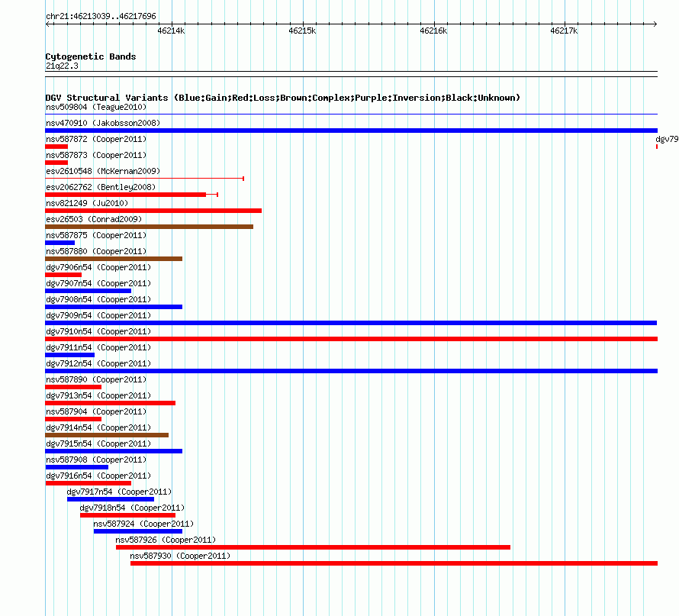
Task: Open the nsv587872 (Cooper2011) variant label
Action: [x=96, y=139]
